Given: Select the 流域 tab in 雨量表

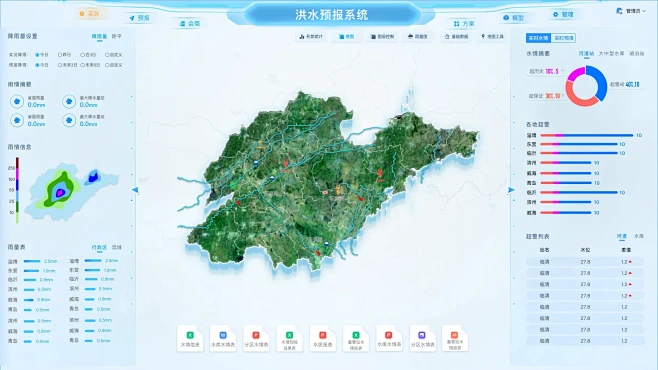Looking at the screenshot, I should (x=117, y=247).
